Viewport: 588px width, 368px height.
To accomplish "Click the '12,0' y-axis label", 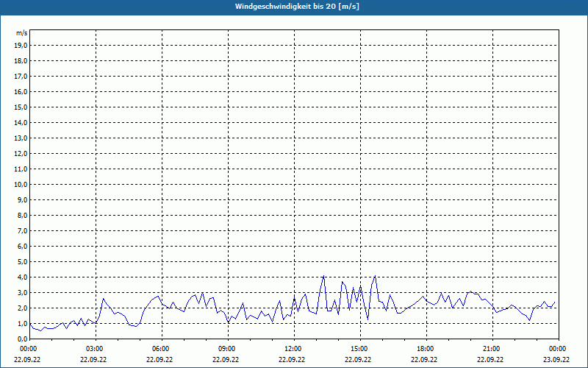I will point(22,154).
